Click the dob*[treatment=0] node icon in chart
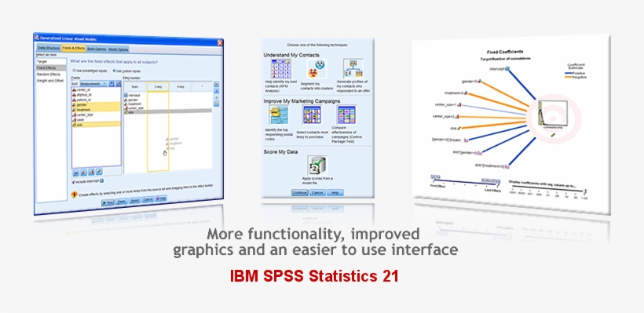Screen dimensions: 644x313 click(507, 167)
